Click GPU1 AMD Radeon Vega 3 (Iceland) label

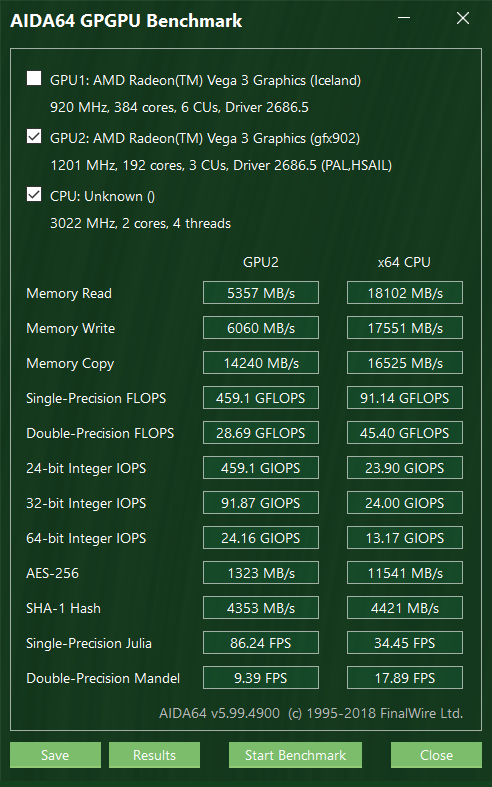(205, 80)
